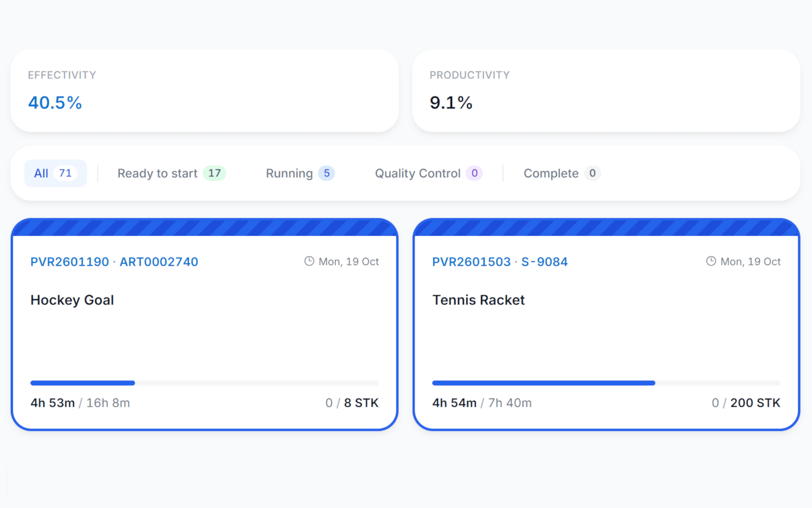812x508 pixels.
Task: Click Mon, 19 Oct on Hockey Goal card
Action: [x=348, y=262]
